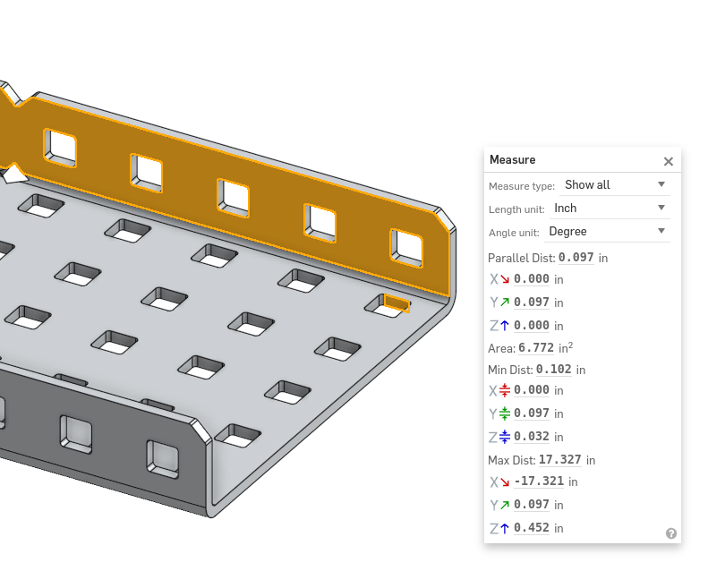Click the red Min Dist X axis icon
Screen dimensions: 708x588
click(505, 390)
